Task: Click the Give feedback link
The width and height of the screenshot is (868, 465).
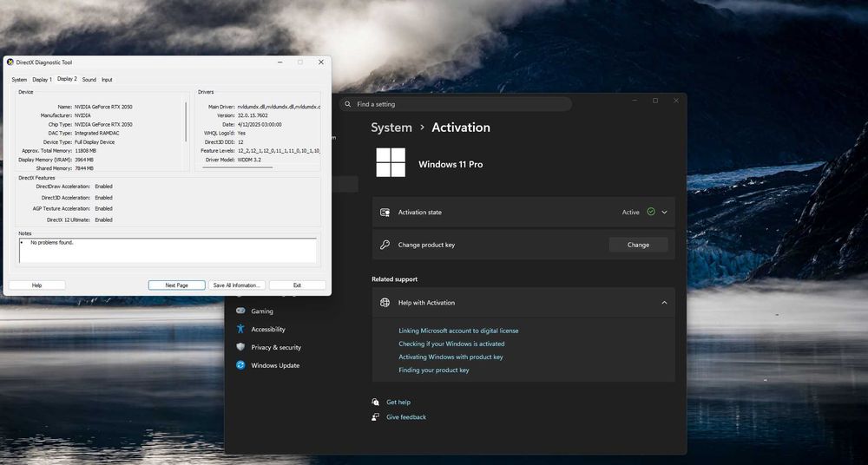Action: (x=406, y=416)
